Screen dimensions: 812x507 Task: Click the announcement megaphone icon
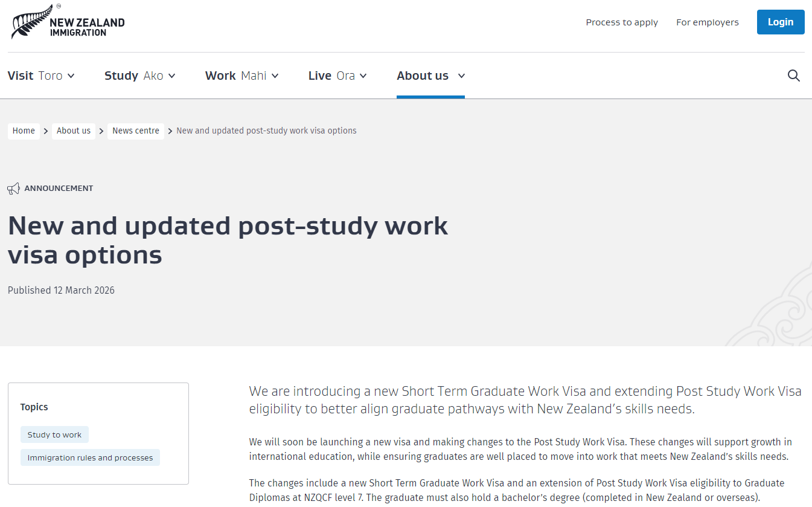(13, 189)
